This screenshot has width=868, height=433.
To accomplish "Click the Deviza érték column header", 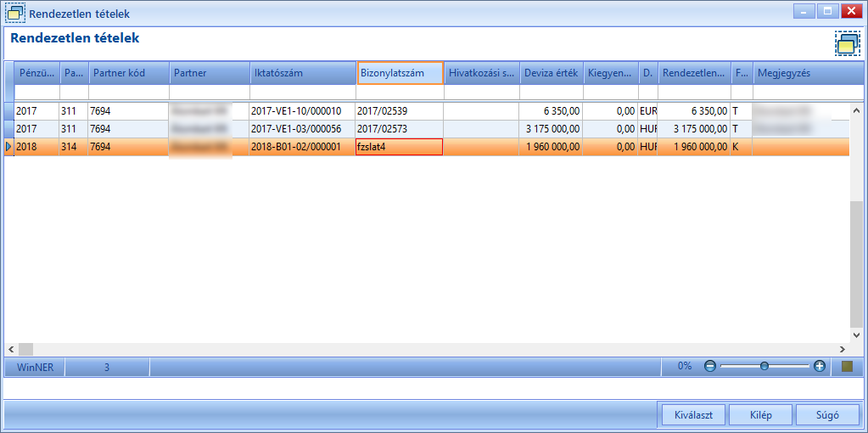I will pyautogui.click(x=552, y=73).
